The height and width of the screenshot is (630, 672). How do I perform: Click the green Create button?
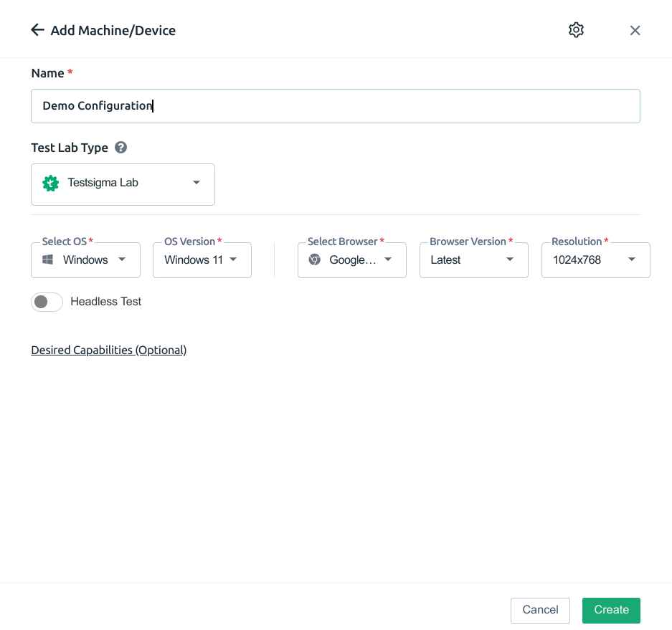[x=611, y=611]
